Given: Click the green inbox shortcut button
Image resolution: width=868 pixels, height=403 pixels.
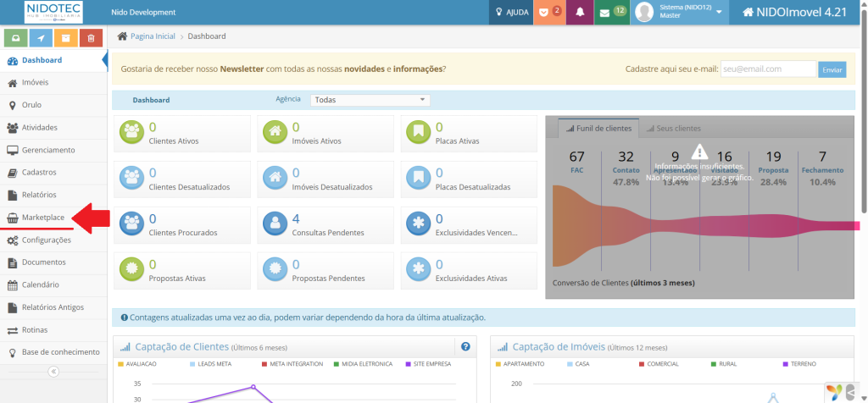Looking at the screenshot, I should (x=16, y=38).
